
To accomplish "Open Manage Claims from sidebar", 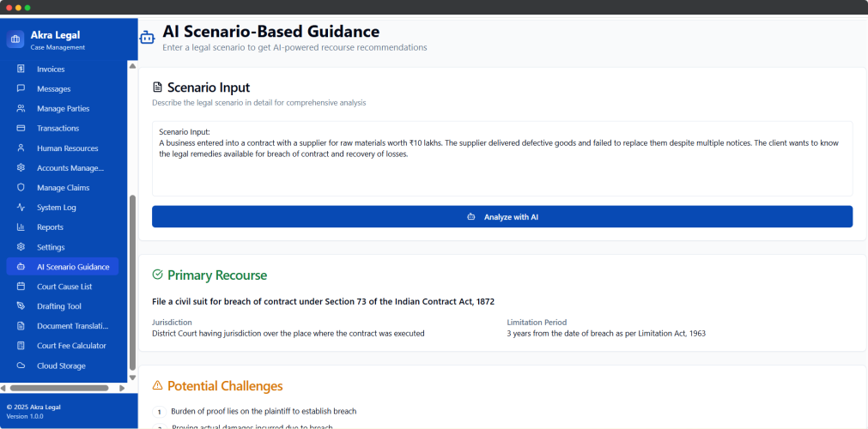I will [x=63, y=188].
